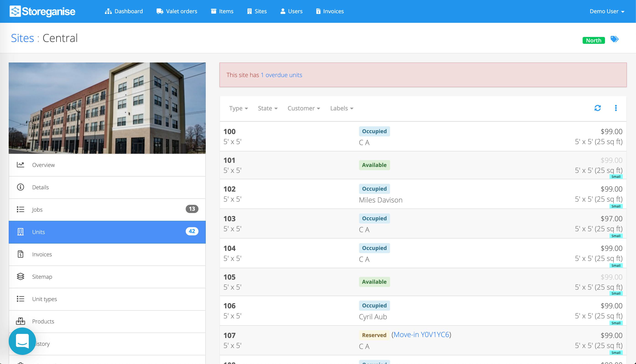The height and width of the screenshot is (364, 636).
Task: Open Move-in Y0V1YC6 link
Action: tap(421, 335)
